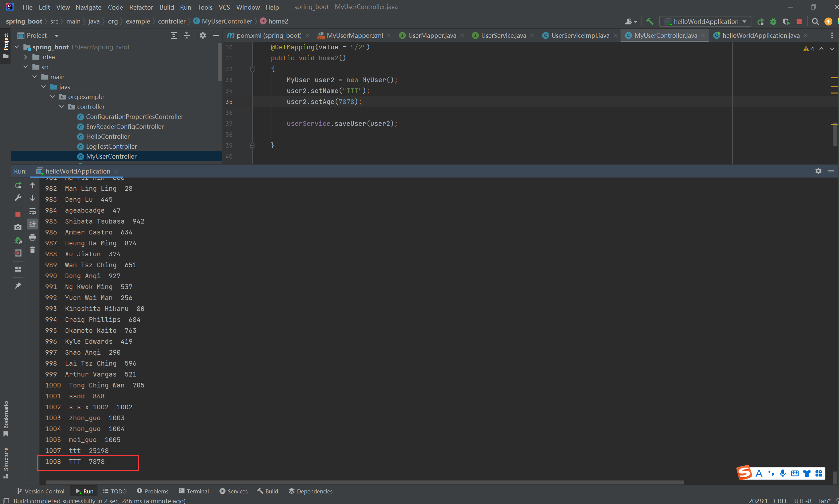Stop the running application from Run sidebar
Image resolution: width=839 pixels, height=504 pixels.
18,214
